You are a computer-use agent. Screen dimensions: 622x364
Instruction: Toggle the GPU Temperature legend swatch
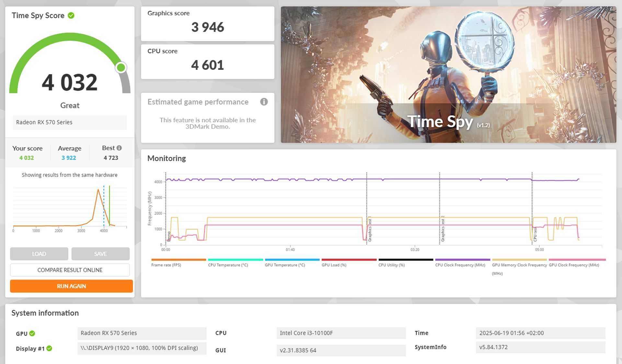[x=292, y=259]
